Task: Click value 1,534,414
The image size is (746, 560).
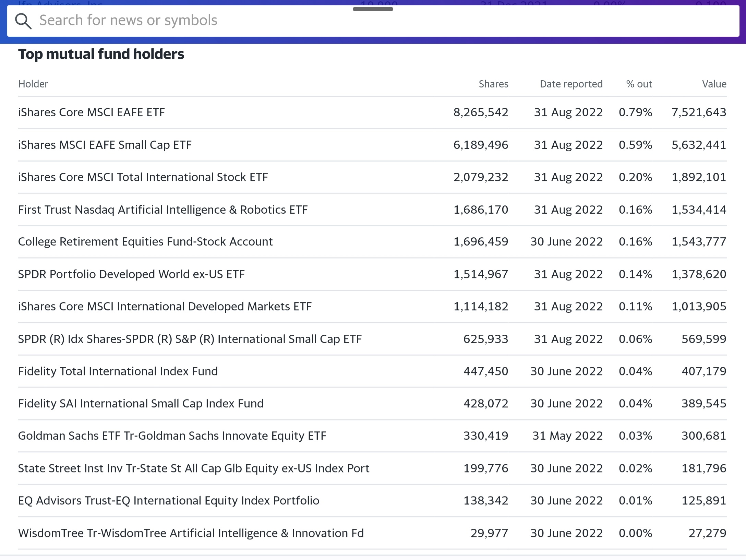Action: tap(699, 210)
